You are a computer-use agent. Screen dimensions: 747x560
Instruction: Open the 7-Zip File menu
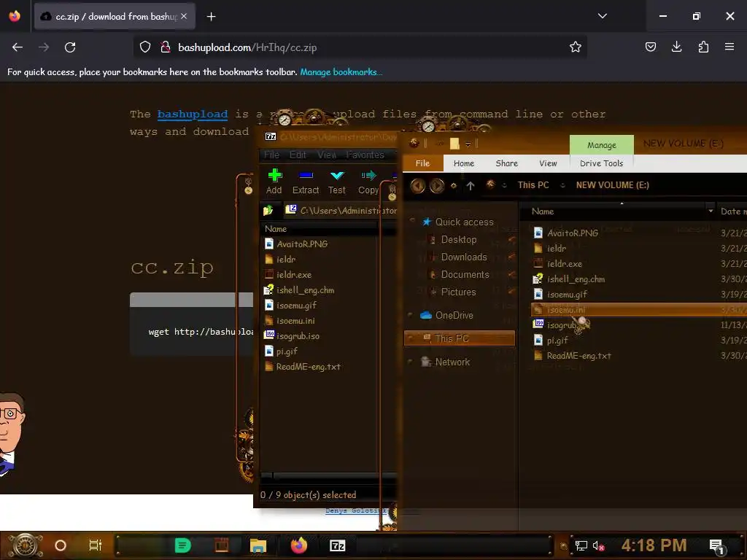271,155
